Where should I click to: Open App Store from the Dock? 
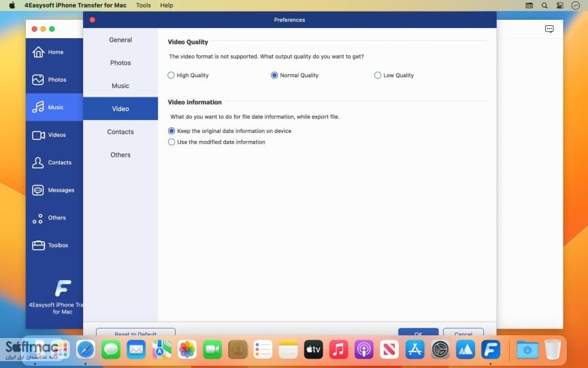414,350
